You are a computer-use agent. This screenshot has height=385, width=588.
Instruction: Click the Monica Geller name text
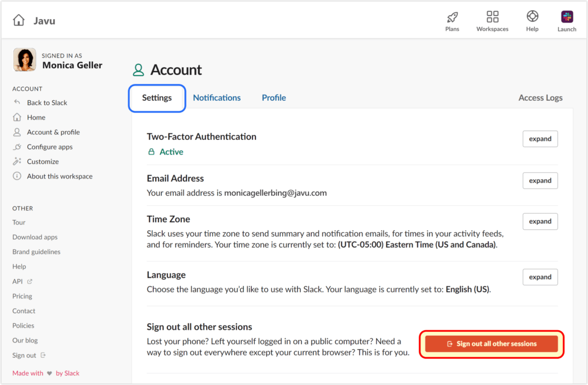tap(72, 65)
